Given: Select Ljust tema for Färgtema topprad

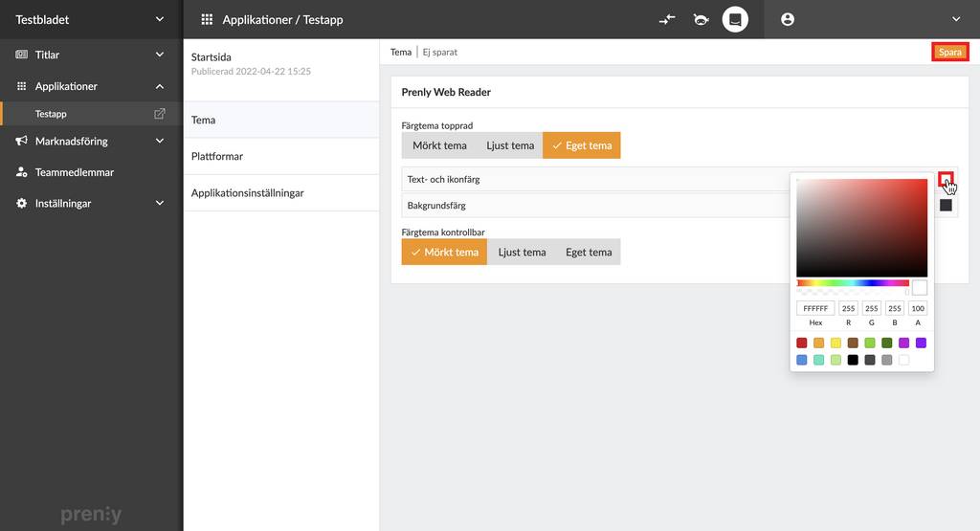Looking at the screenshot, I should 510,145.
